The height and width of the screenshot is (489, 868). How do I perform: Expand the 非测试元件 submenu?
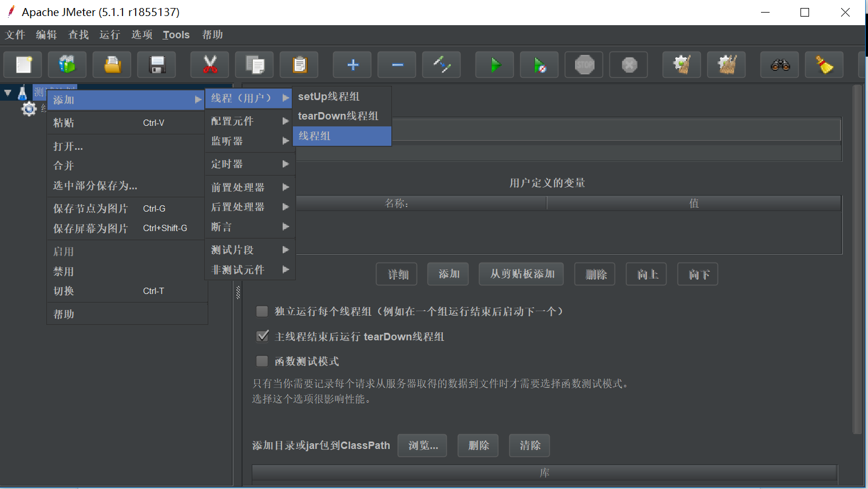click(250, 269)
